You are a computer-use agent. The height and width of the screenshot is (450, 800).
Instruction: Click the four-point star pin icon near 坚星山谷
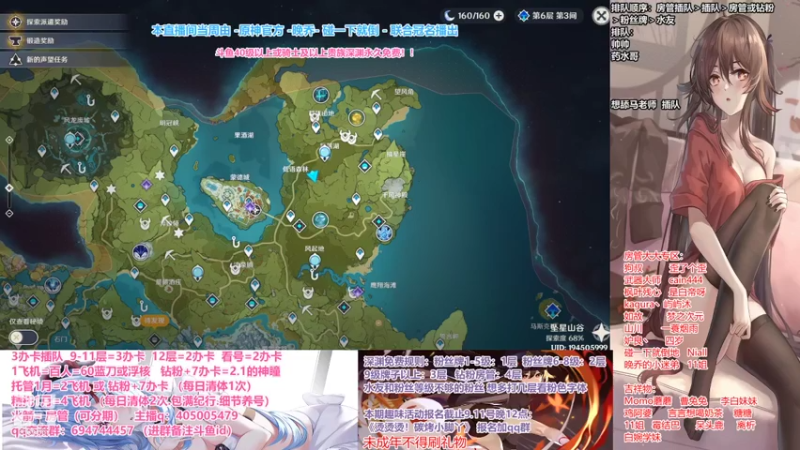pyautogui.click(x=601, y=332)
